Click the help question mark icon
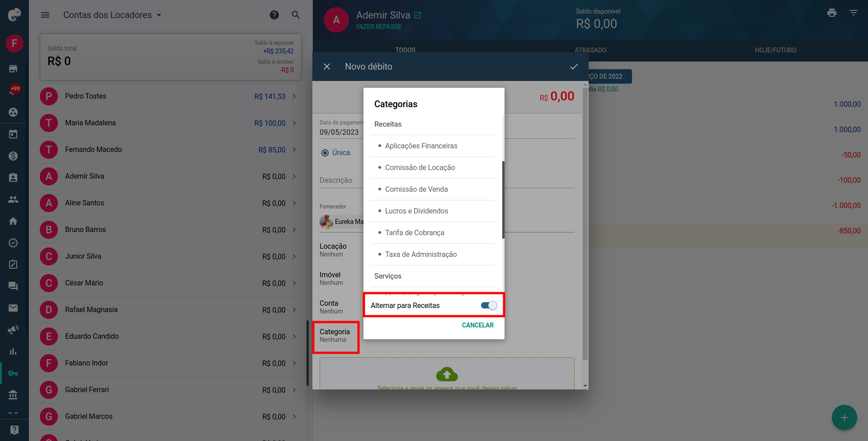Image resolution: width=868 pixels, height=441 pixels. (x=274, y=15)
